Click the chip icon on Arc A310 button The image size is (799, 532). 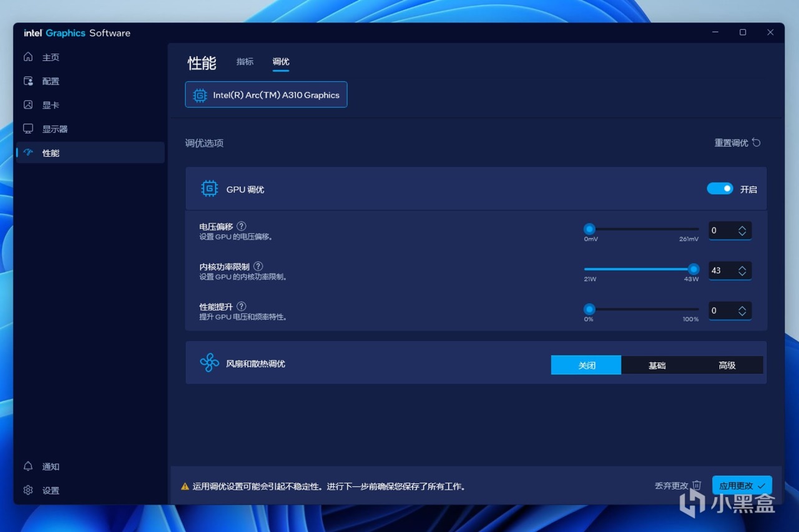(x=200, y=95)
